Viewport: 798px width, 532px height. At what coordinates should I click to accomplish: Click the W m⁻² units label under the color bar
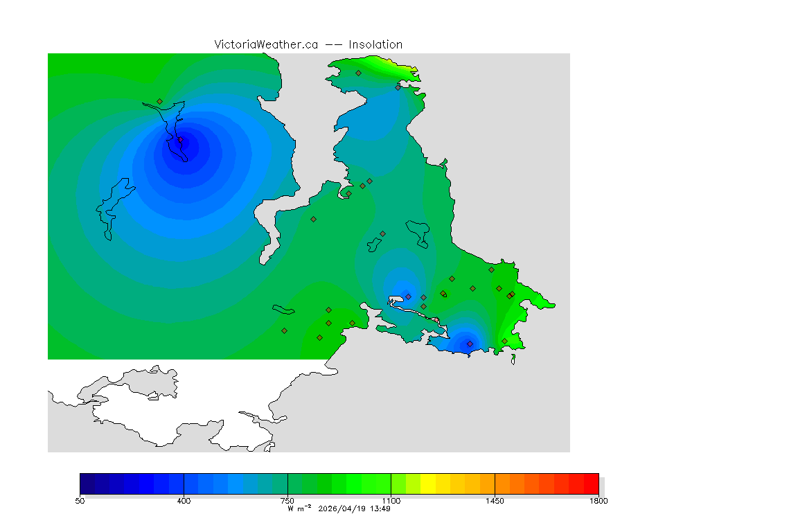[300, 508]
